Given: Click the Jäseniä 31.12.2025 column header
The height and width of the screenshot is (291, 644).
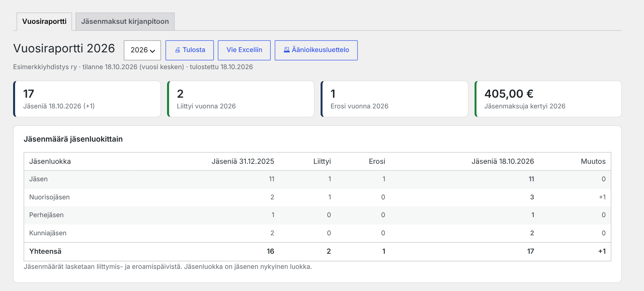Looking at the screenshot, I should [243, 161].
